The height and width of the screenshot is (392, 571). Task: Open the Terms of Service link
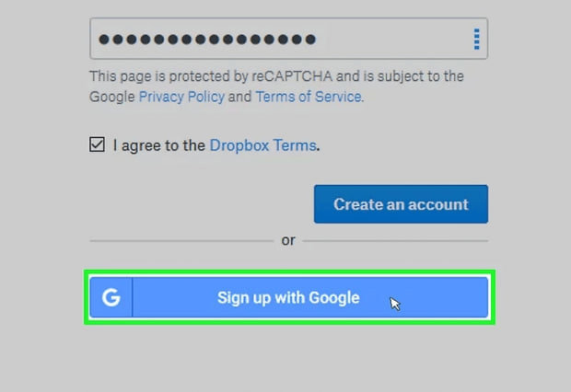[x=308, y=96]
